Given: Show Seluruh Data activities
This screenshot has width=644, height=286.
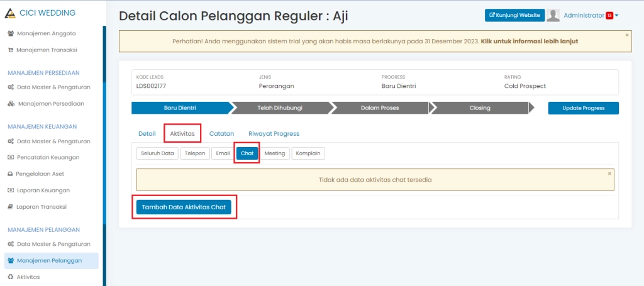Looking at the screenshot, I should point(157,153).
